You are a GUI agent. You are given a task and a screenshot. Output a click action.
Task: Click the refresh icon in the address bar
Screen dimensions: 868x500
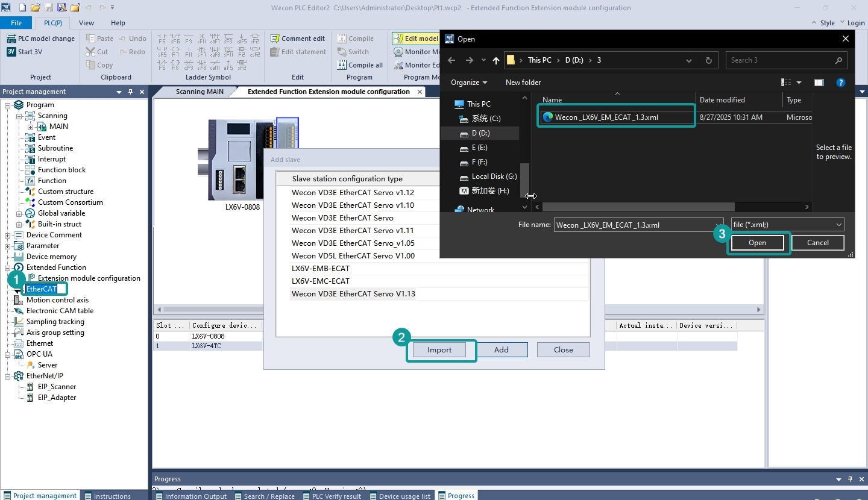[x=709, y=60]
